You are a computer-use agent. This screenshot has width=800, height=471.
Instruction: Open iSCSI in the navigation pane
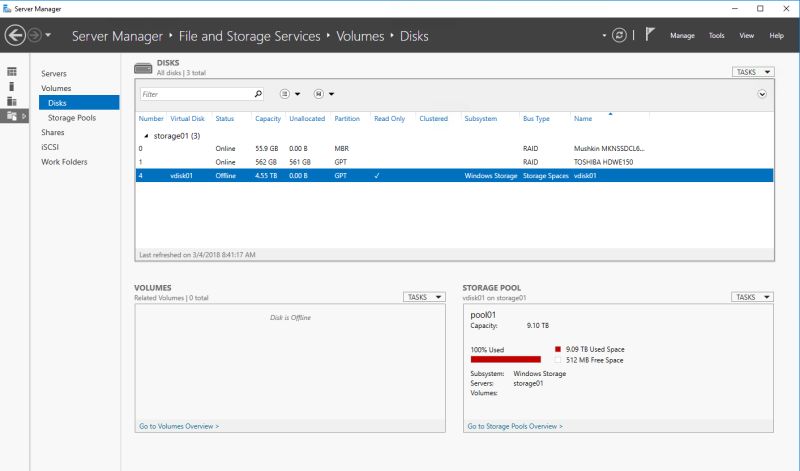50,147
